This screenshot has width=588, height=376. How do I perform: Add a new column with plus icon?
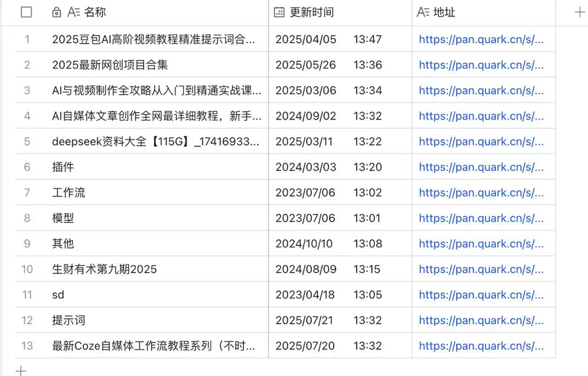579,12
